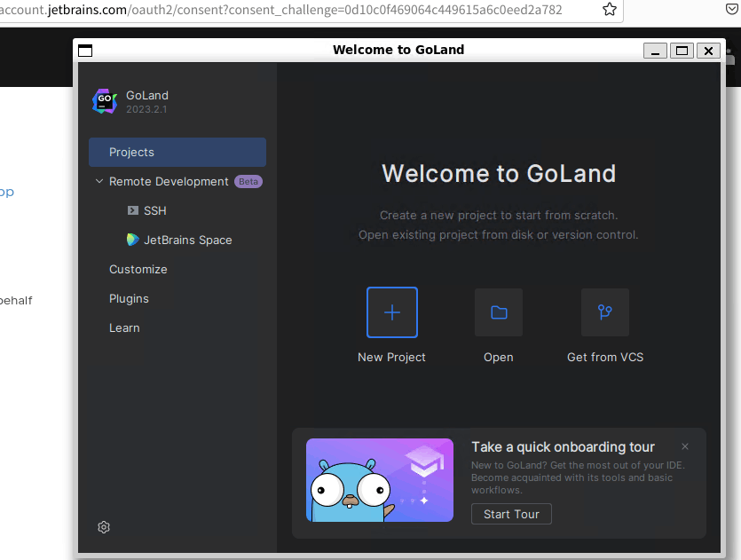Click the Get from VCS label
This screenshot has height=560, width=741.
605,358
